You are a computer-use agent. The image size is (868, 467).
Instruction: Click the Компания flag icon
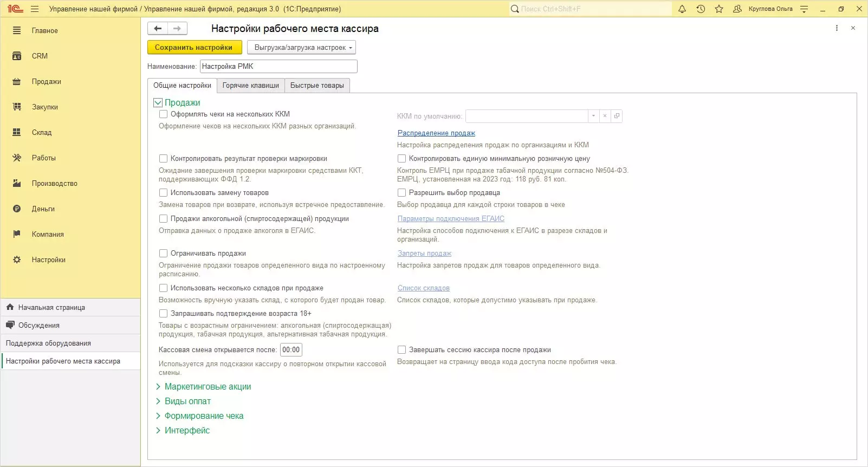17,234
